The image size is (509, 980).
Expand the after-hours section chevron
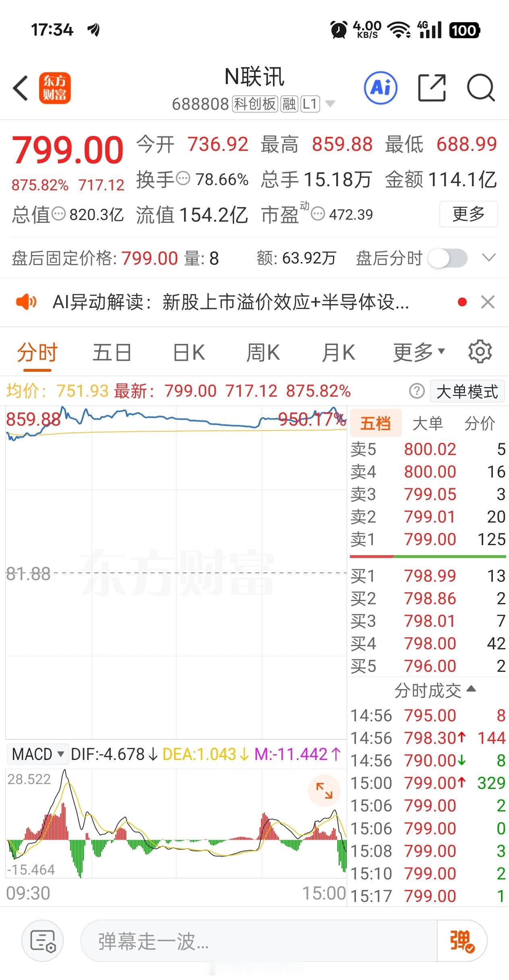489,257
